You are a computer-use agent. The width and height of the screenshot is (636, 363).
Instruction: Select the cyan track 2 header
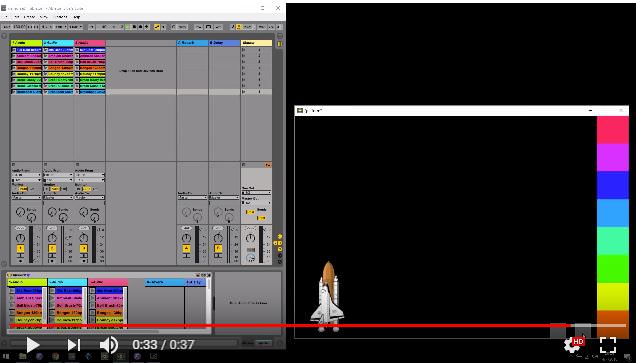[x=58, y=43]
